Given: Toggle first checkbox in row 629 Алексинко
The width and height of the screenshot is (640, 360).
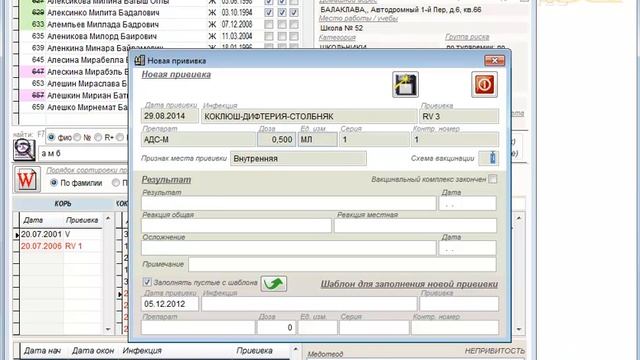Looking at the screenshot, I should (269, 13).
